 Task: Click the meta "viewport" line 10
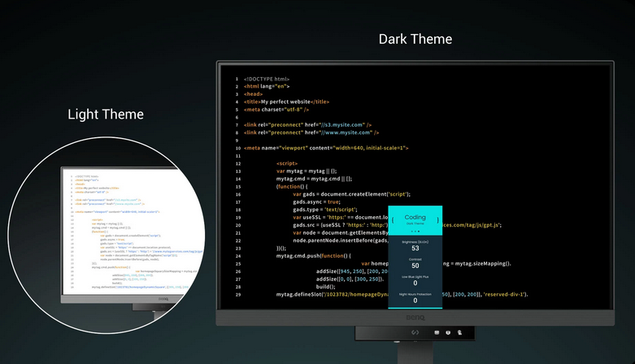[x=326, y=148]
